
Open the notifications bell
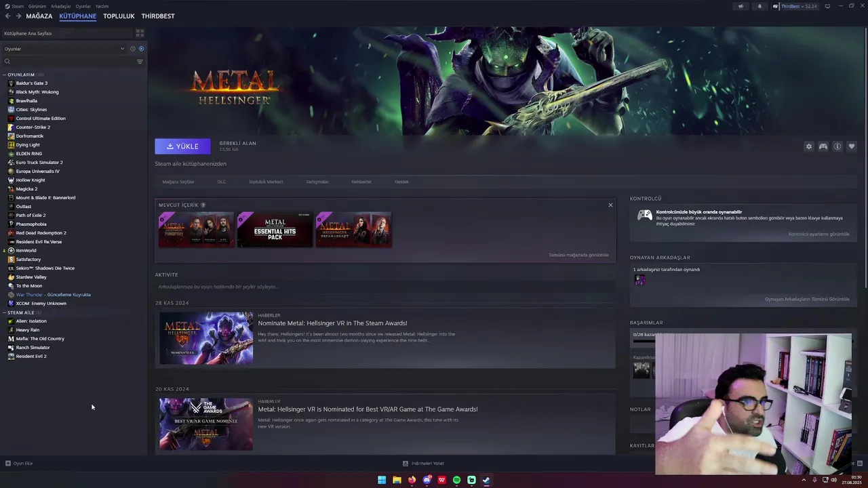click(759, 6)
